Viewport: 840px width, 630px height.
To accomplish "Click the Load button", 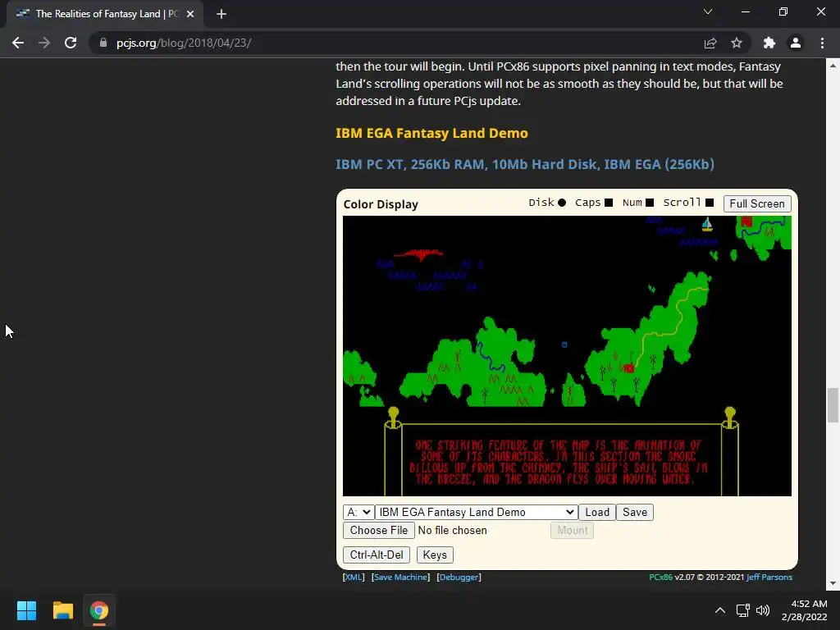I will [597, 512].
